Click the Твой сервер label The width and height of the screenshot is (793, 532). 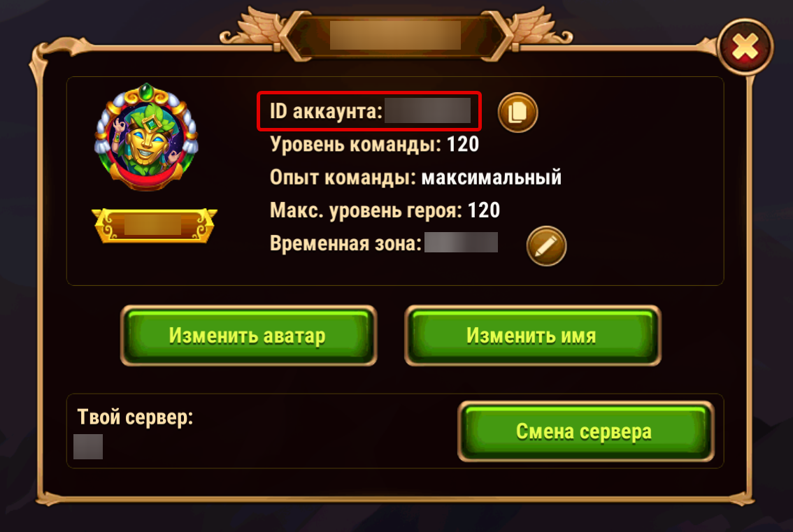pyautogui.click(x=135, y=417)
